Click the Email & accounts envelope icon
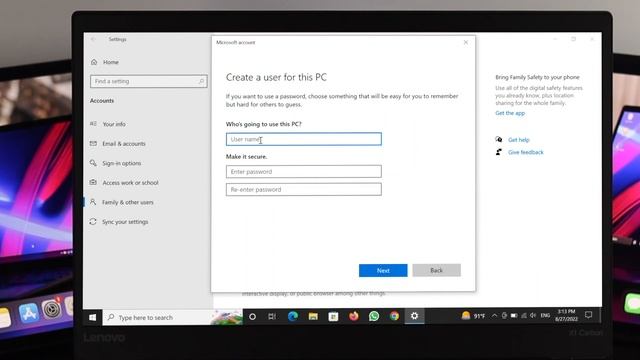640x360 pixels. point(93,143)
